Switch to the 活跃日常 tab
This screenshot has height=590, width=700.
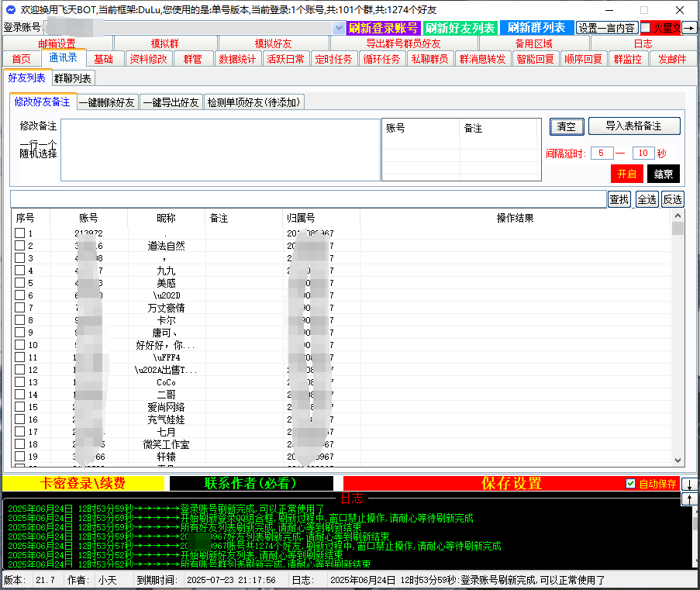[x=286, y=59]
